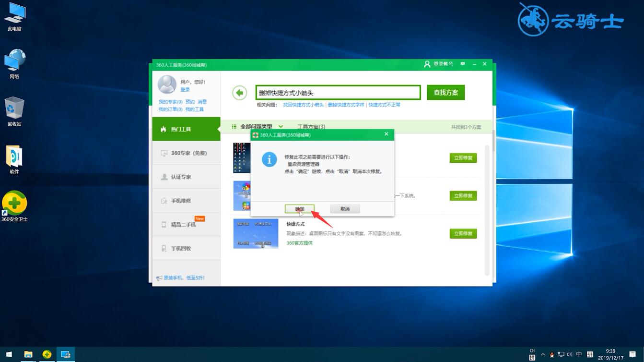This screenshot has height=362, width=644.
Task: Open 软件 folder desktop icon
Action: pyautogui.click(x=14, y=159)
